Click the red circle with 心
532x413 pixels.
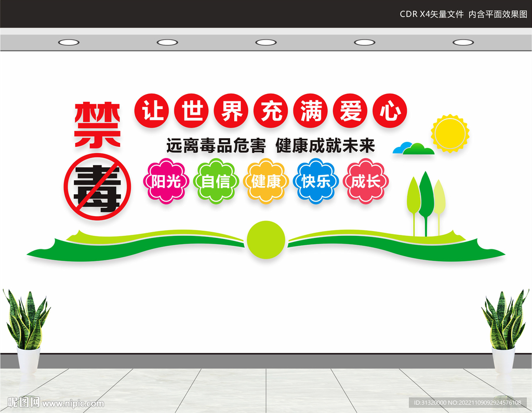pyautogui.click(x=390, y=111)
